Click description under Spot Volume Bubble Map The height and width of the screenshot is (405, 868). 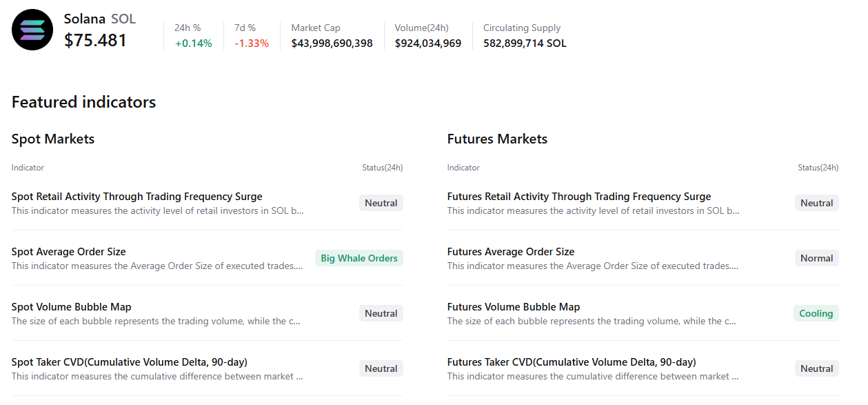coord(156,322)
